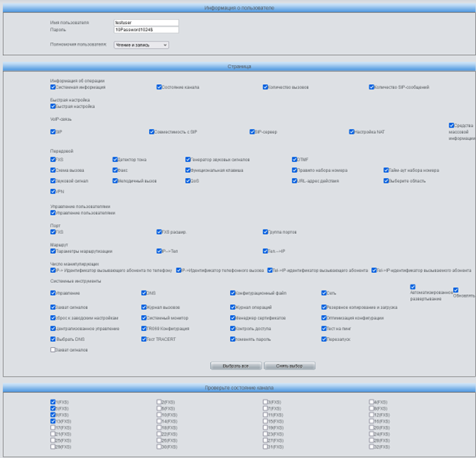The image size is (476, 458).
Task: Toggle 'TR069 Конфигурация' checkbox
Action: (x=144, y=329)
